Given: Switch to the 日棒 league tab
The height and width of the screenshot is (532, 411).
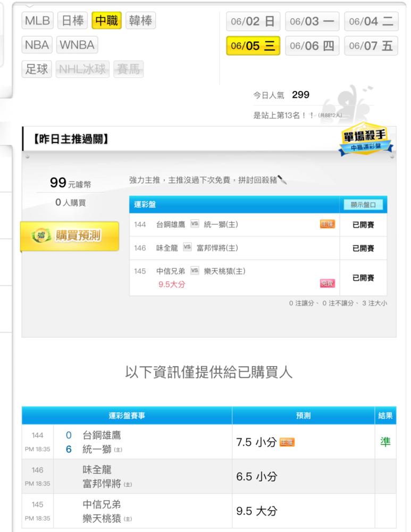Looking at the screenshot, I should [x=72, y=20].
